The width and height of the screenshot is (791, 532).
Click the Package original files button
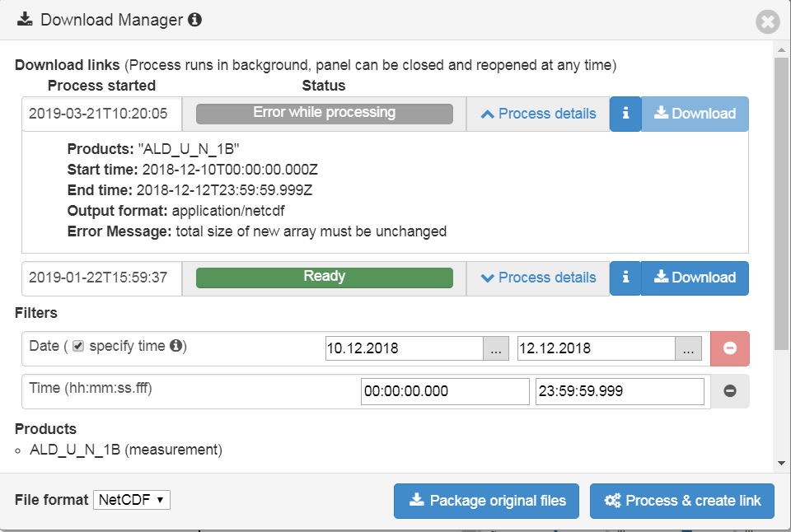[x=486, y=500]
